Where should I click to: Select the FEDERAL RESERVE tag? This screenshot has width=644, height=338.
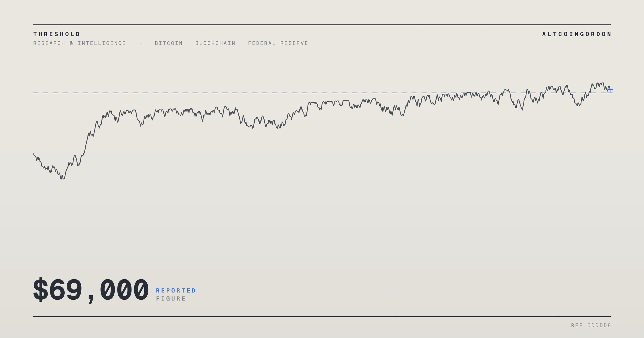(278, 43)
